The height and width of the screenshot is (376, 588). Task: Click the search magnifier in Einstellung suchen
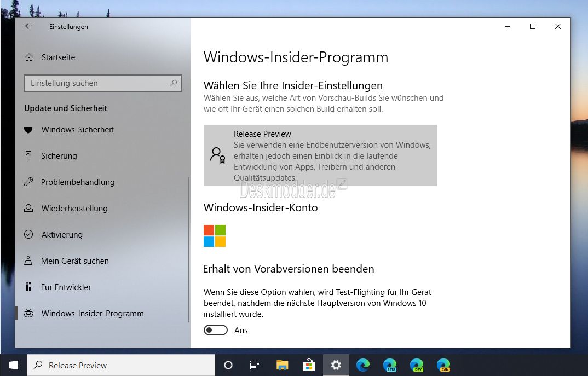(173, 83)
